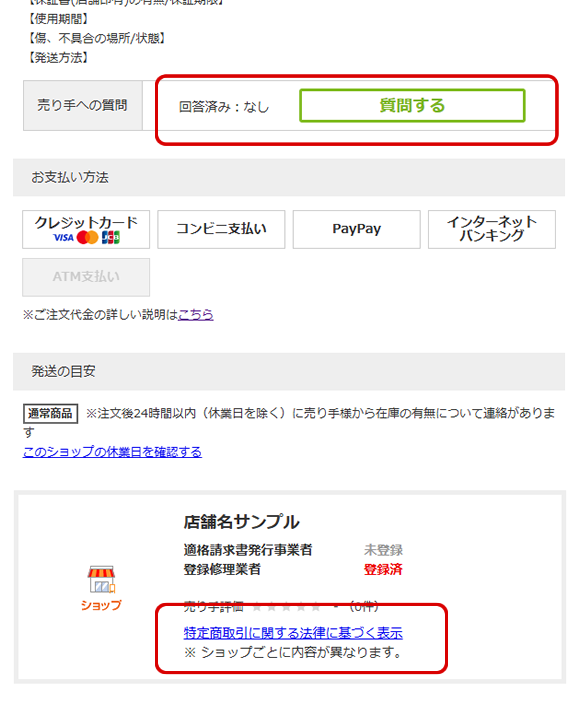Viewport: 580px width, 703px height.
Task: Click the orange ショップ label
Action: coord(101,605)
